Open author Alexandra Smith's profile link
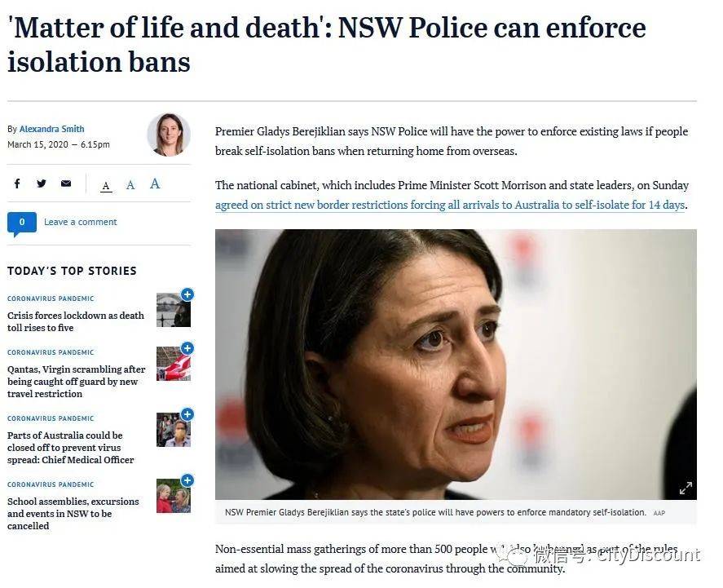Viewport: 723px width, 588px height. [51, 129]
